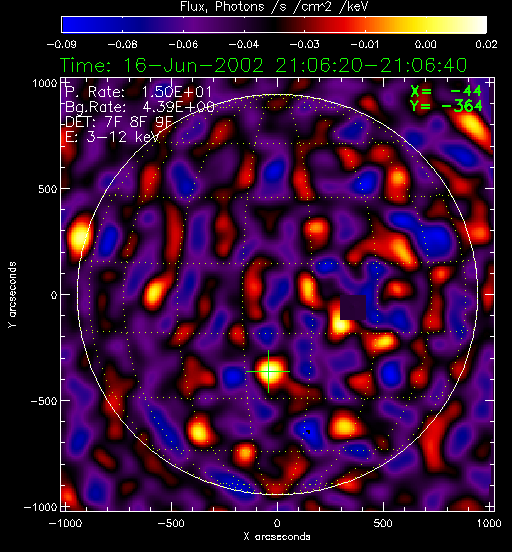Select the green Time header text
The height and width of the screenshot is (552, 512).
coord(263,65)
